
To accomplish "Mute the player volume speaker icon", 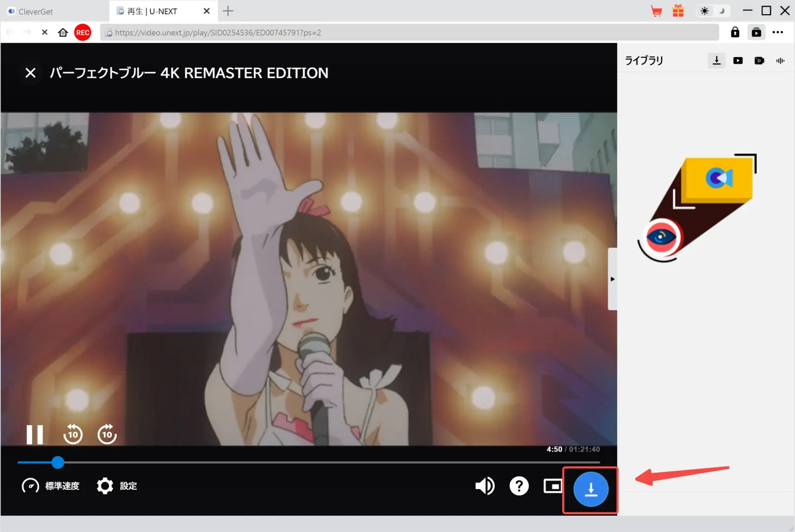I will (485, 486).
